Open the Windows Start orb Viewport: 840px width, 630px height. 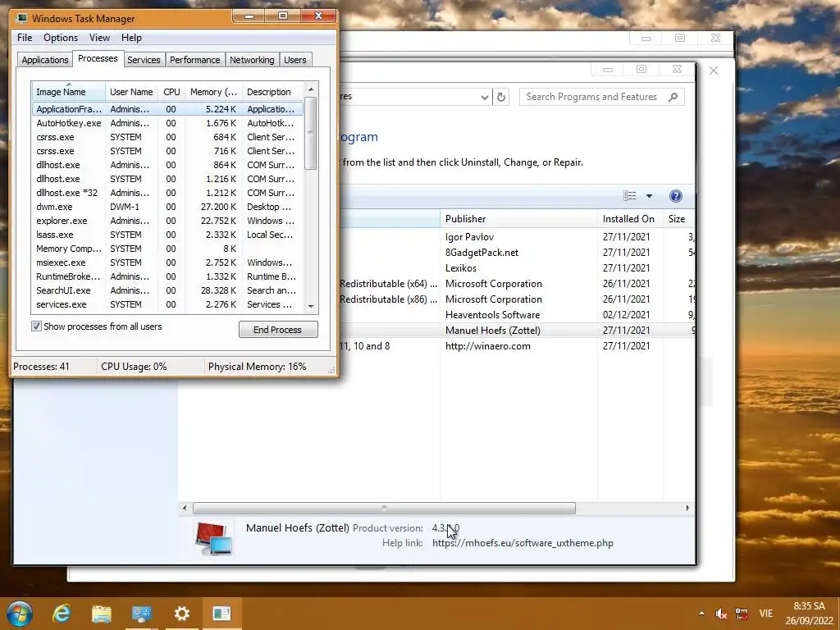pyautogui.click(x=20, y=614)
